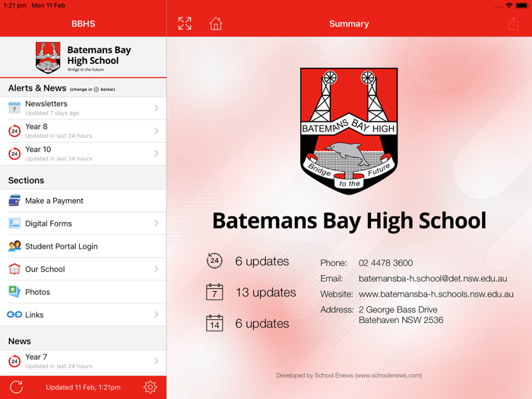Tap the Batemans Bay High School heading

coord(349,221)
